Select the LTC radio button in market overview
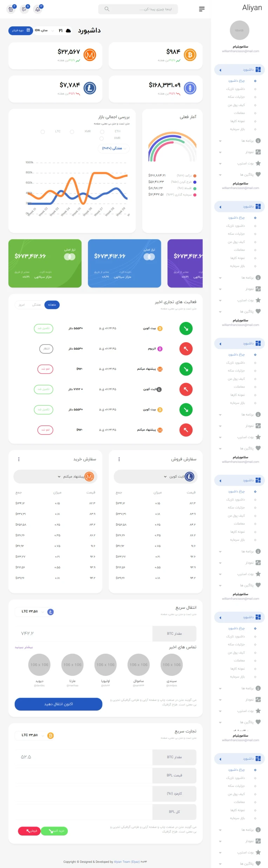The width and height of the screenshot is (268, 868). point(43,132)
